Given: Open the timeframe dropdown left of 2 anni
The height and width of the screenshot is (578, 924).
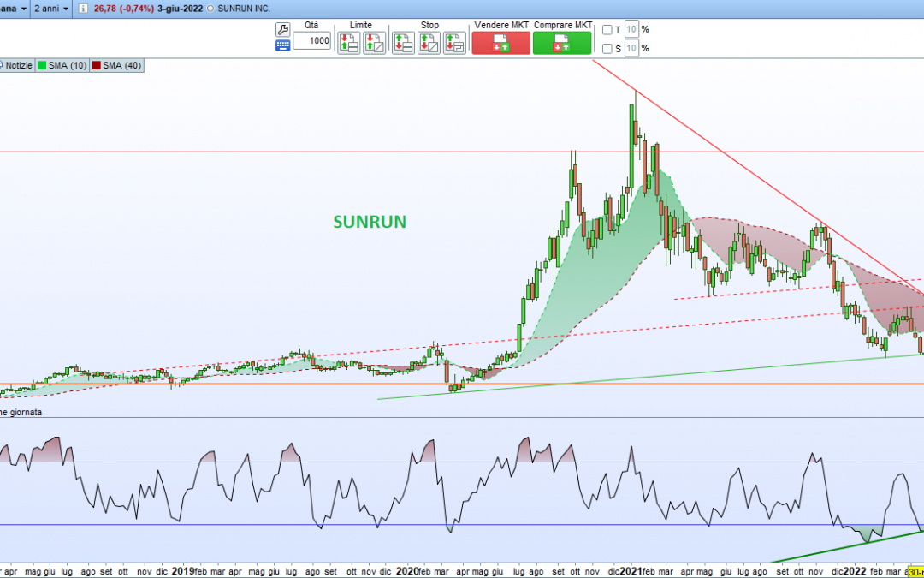Looking at the screenshot, I should tap(15, 9).
